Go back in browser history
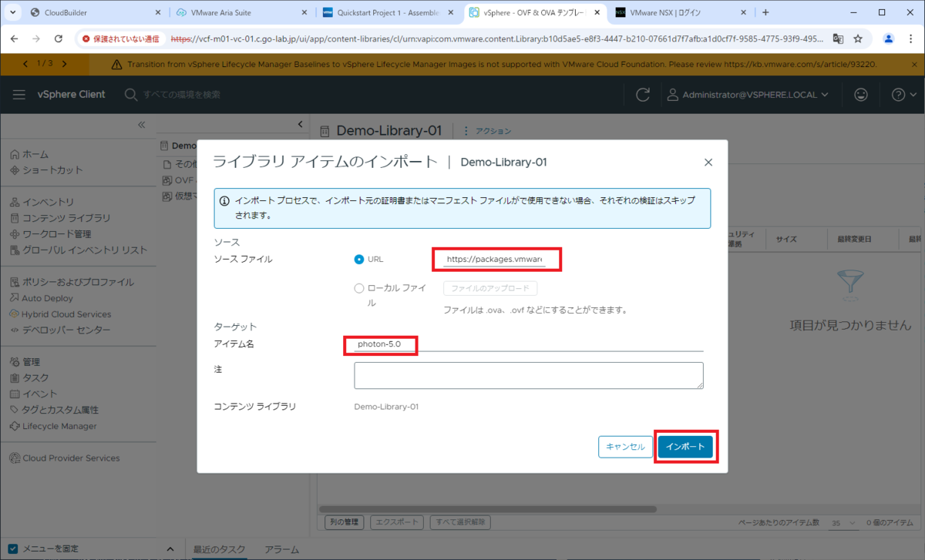The width and height of the screenshot is (925, 560). (15, 38)
